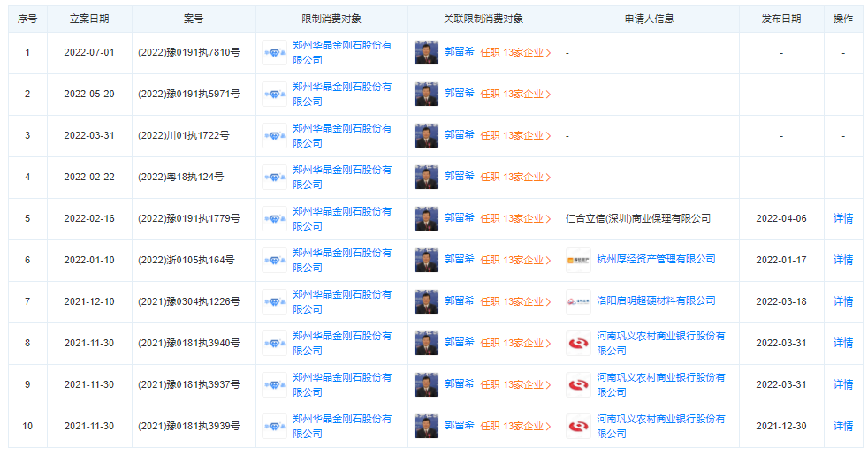
Task: Select filing date 2021-12-10
Action: tap(89, 301)
